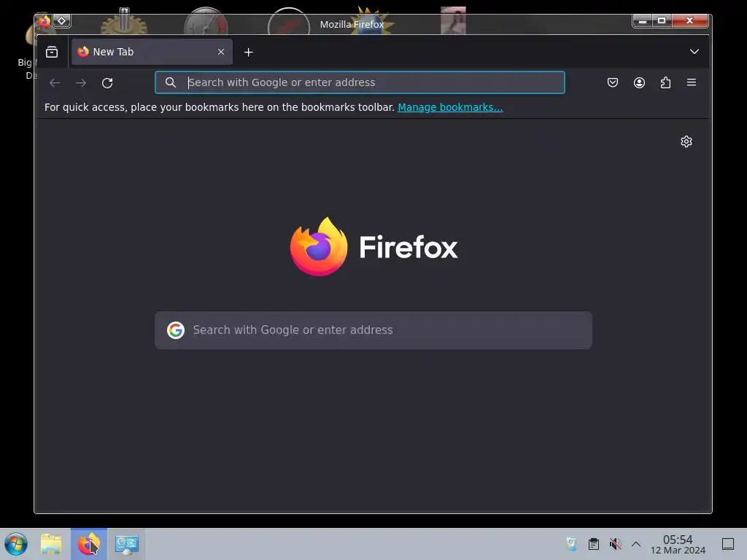
Task: Open the Start menu orb
Action: (16, 544)
